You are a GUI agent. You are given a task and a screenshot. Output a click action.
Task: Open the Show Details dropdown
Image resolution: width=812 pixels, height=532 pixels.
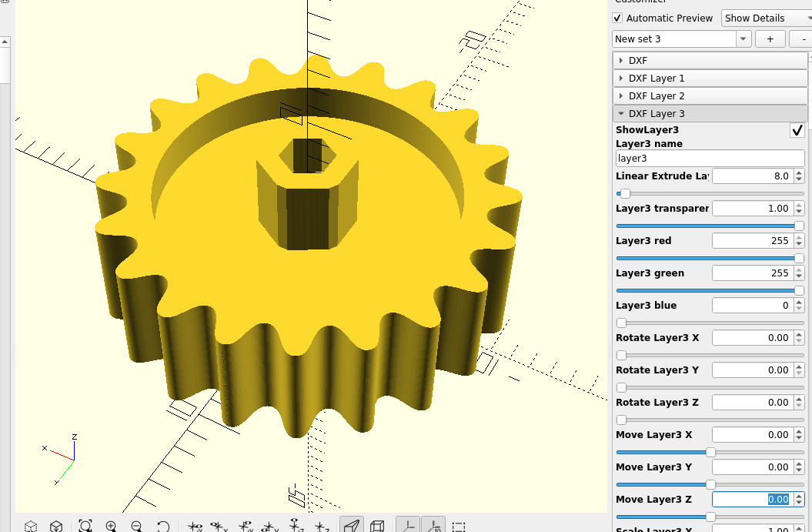767,18
